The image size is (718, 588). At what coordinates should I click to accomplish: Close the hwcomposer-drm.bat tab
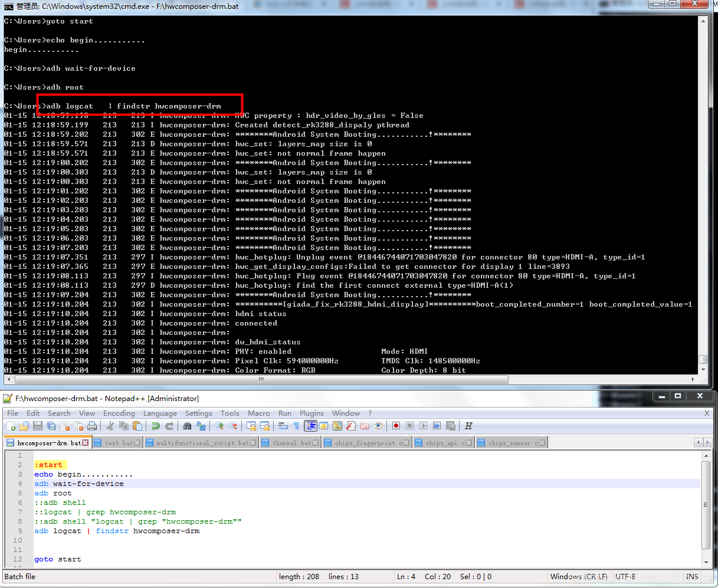click(x=86, y=442)
